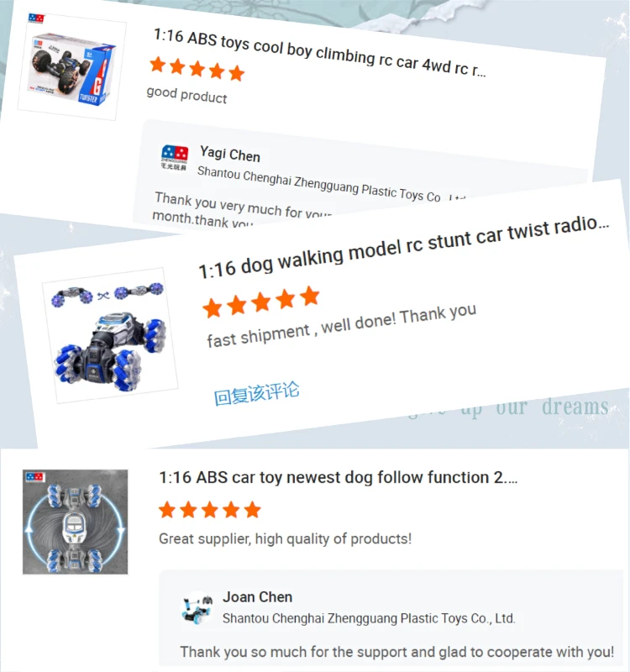Click the star rating under dog walking model
This screenshot has width=630, height=672.
click(261, 302)
